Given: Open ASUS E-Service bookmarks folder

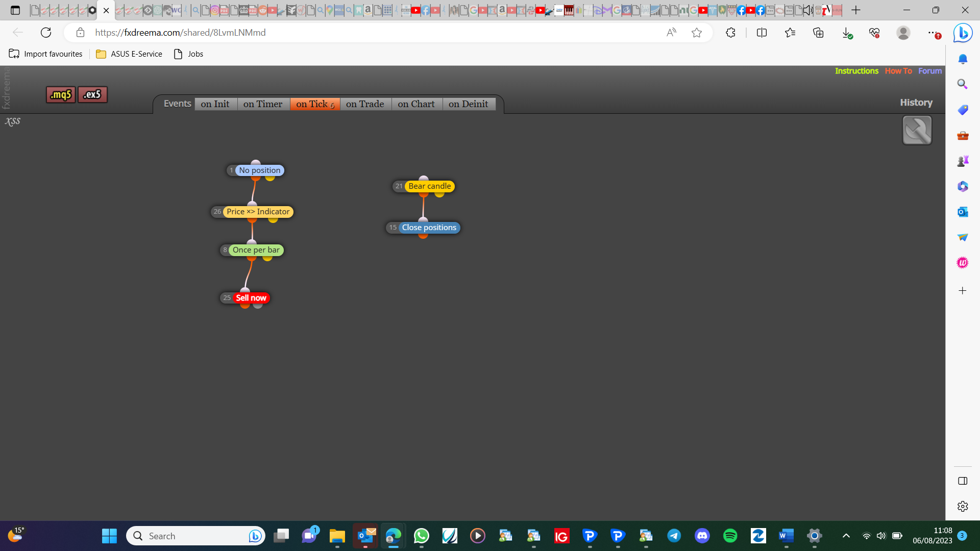Looking at the screenshot, I should (129, 54).
